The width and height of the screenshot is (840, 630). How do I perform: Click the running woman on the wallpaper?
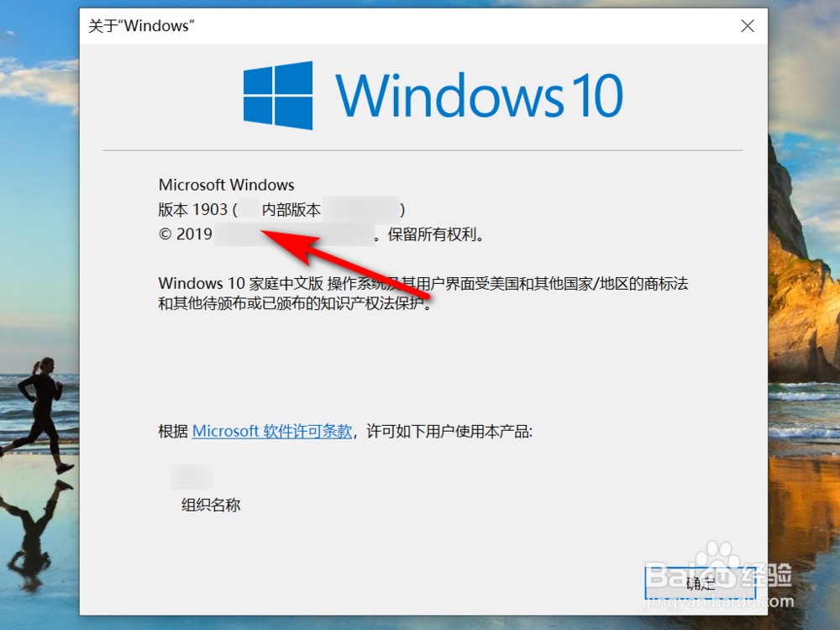pyautogui.click(x=39, y=415)
